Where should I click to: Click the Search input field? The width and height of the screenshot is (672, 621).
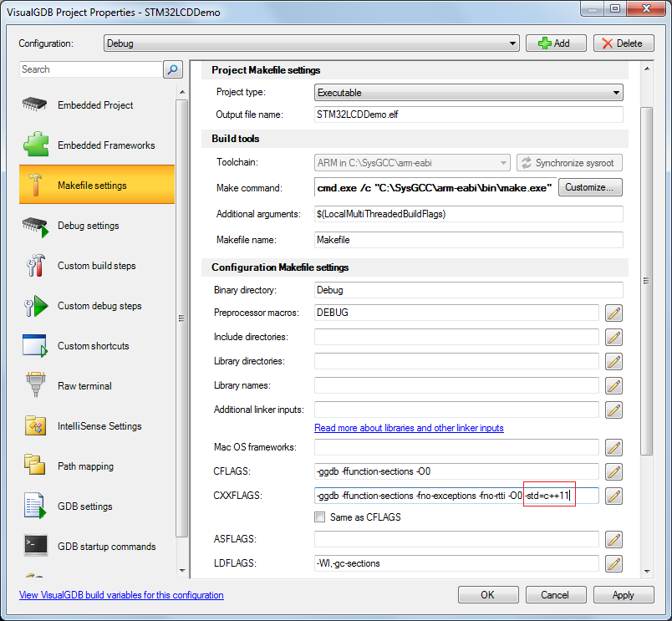tap(91, 69)
